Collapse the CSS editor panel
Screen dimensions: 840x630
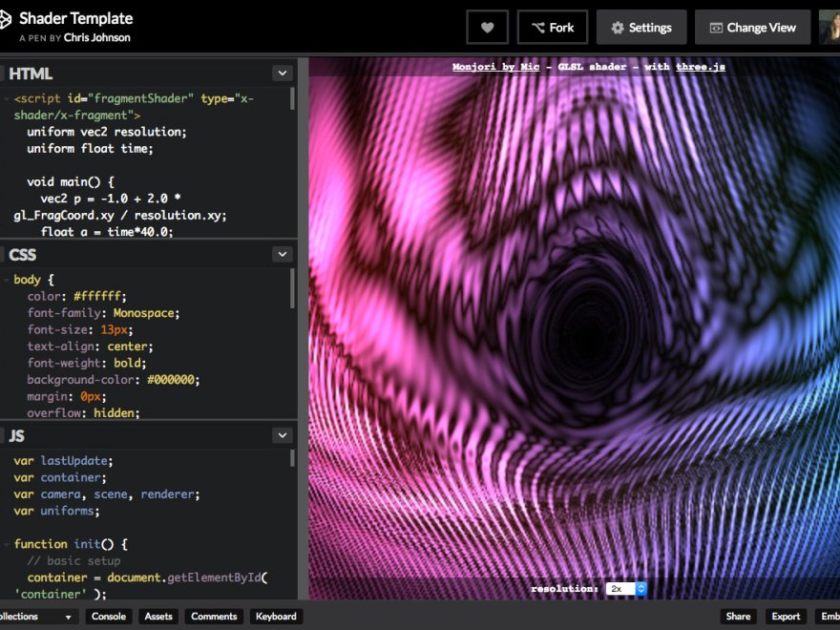pyautogui.click(x=282, y=254)
